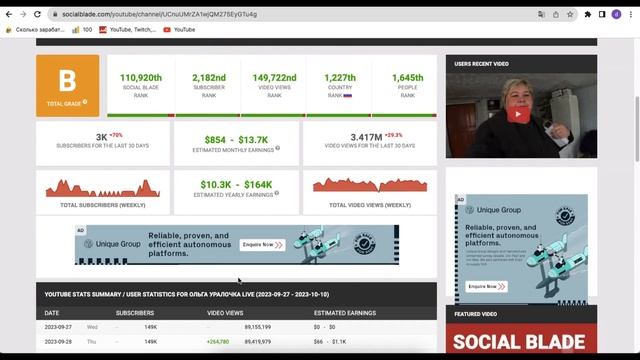The width and height of the screenshot is (640, 360).
Task: Select the 2023-09-28 date row
Action: click(x=236, y=342)
